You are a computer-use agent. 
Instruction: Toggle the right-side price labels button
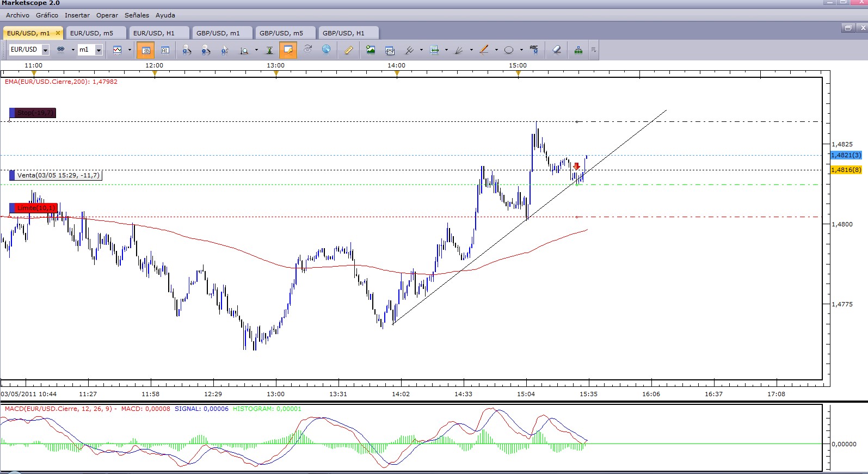165,50
